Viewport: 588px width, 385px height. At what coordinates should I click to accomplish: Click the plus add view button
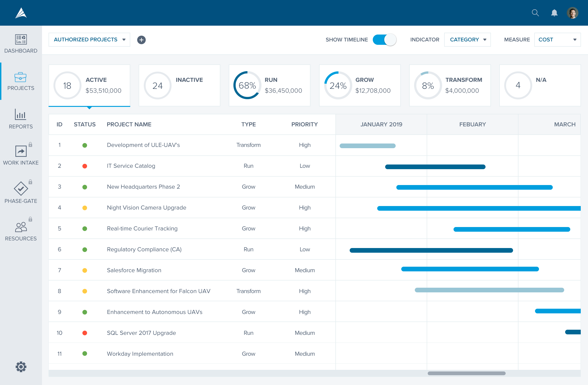pos(141,40)
